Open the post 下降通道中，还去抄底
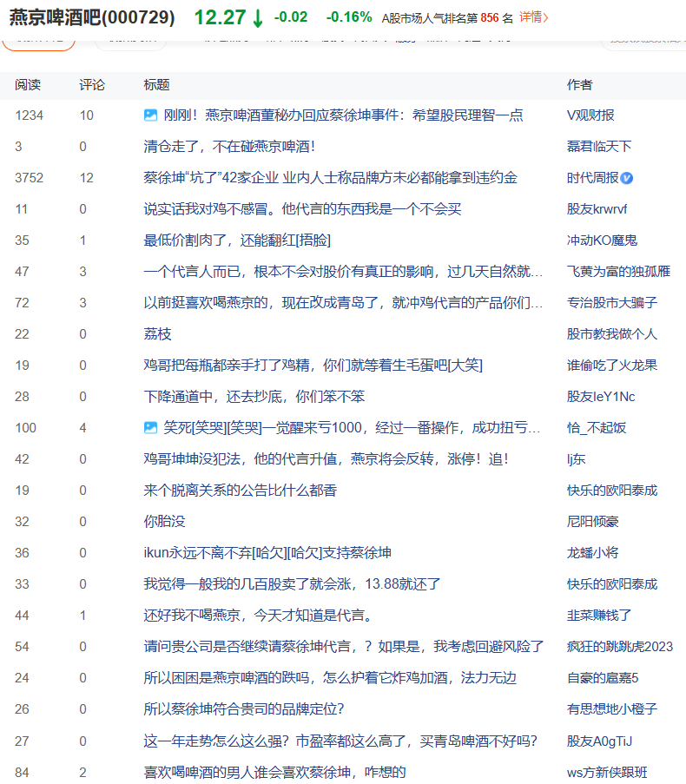 (254, 397)
